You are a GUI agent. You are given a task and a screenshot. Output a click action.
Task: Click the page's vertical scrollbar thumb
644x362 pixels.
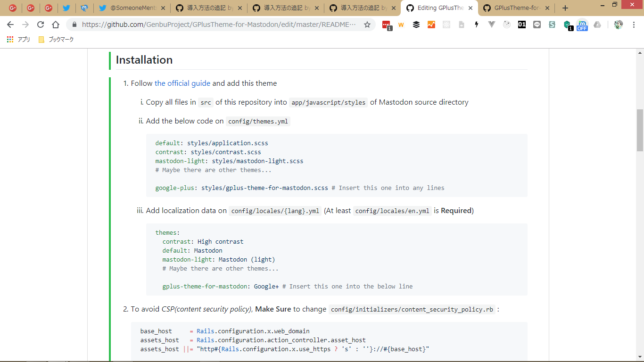pyautogui.click(x=640, y=130)
